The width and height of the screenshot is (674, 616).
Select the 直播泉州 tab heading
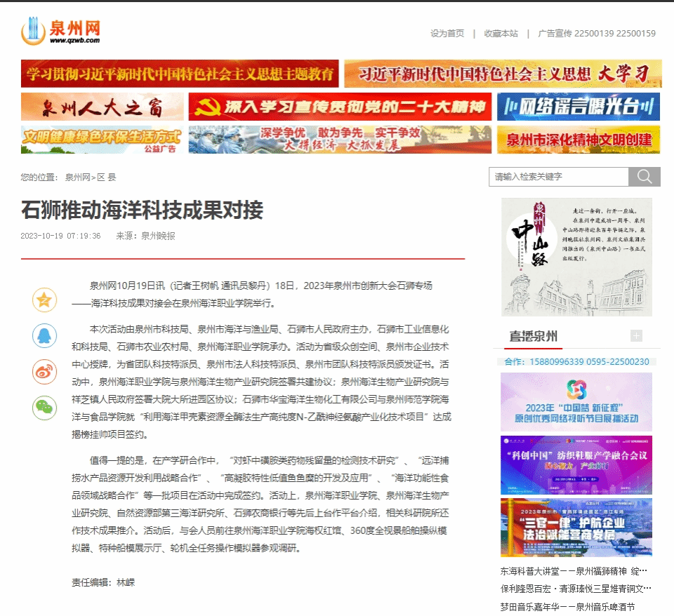coord(534,335)
